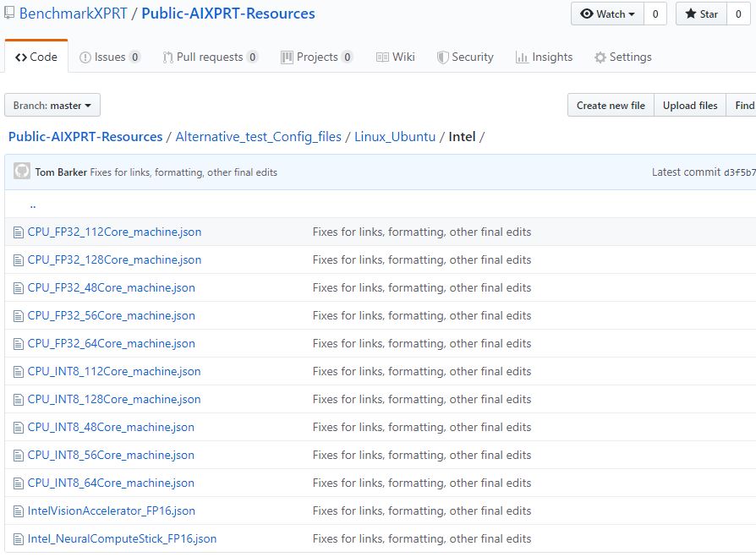This screenshot has height=557, width=756.
Task: Click the Security shield icon
Action: [x=442, y=57]
